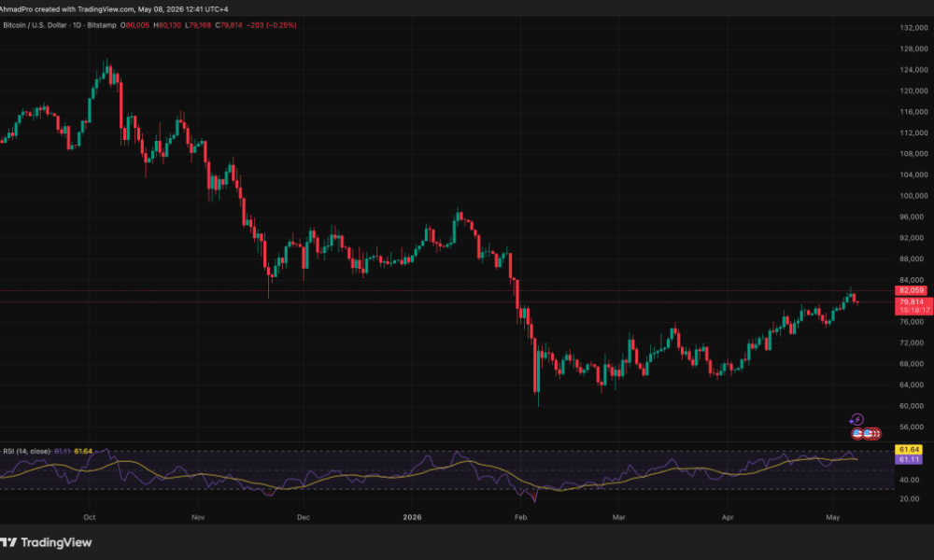Click the red 82,059 price label

(911, 290)
